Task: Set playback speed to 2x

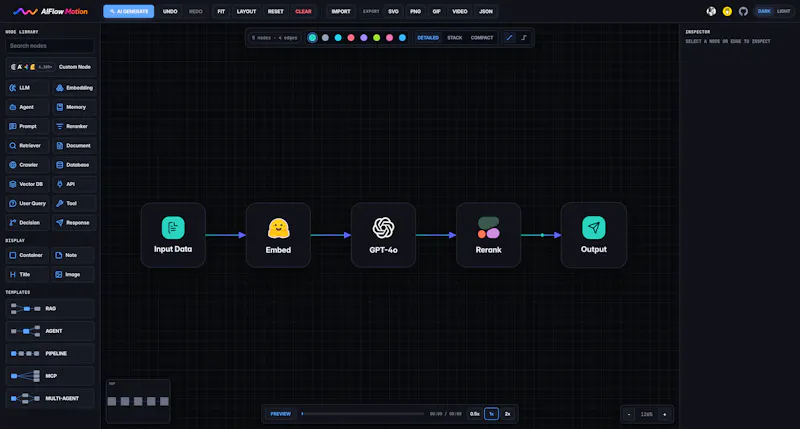Action: click(508, 414)
